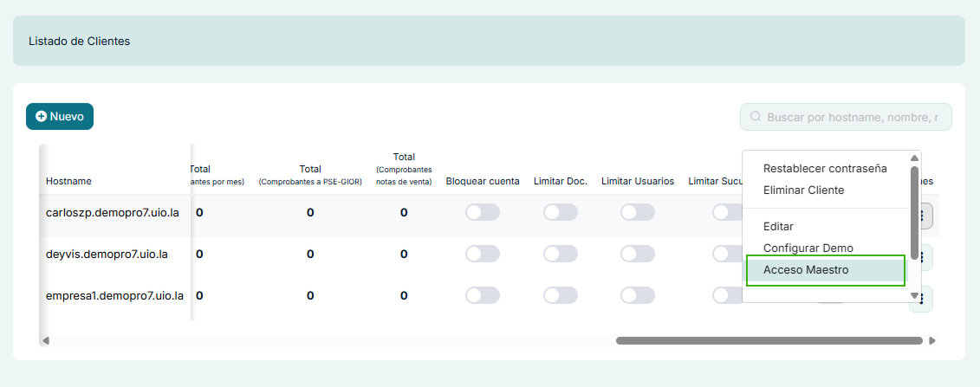Click the Acceso Maestro menu entry
This screenshot has height=387, width=980.
(x=806, y=270)
